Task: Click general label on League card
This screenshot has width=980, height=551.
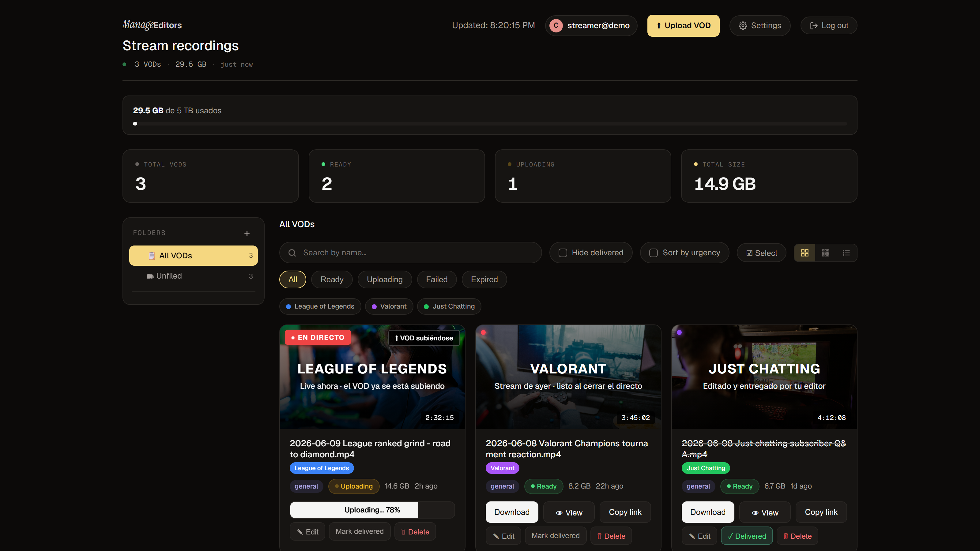Action: [306, 486]
